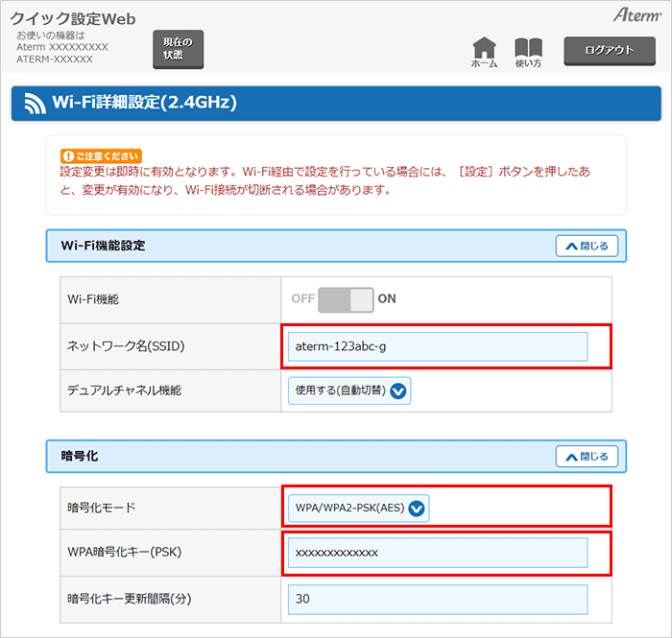Screen dimensions: 672x638
Task: Focus the WPA暗号化キー(PSK) field
Action: coord(438,553)
